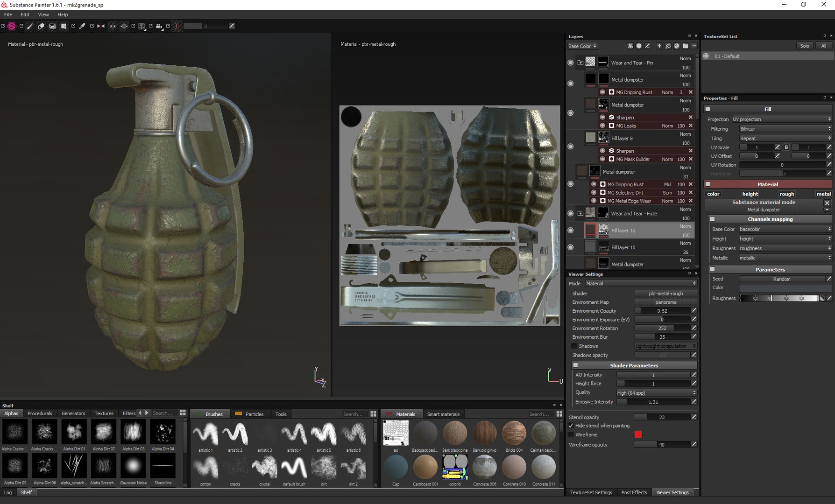
Task: Click the camera view icon in toolbar
Action: pos(159,26)
